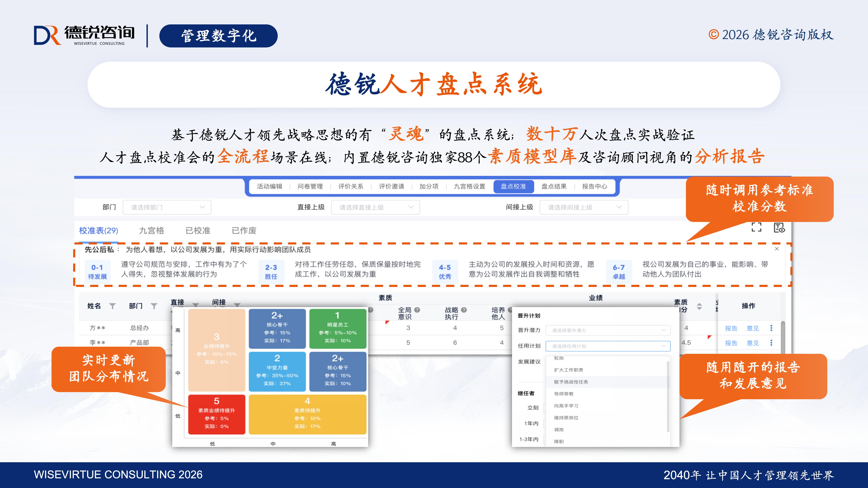Click the 0-1 待发展 score level
Screen dimensions: 868x488
coord(97,271)
